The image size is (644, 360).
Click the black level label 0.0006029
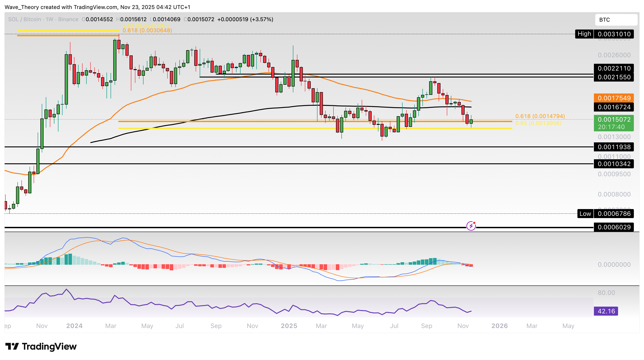pos(614,227)
